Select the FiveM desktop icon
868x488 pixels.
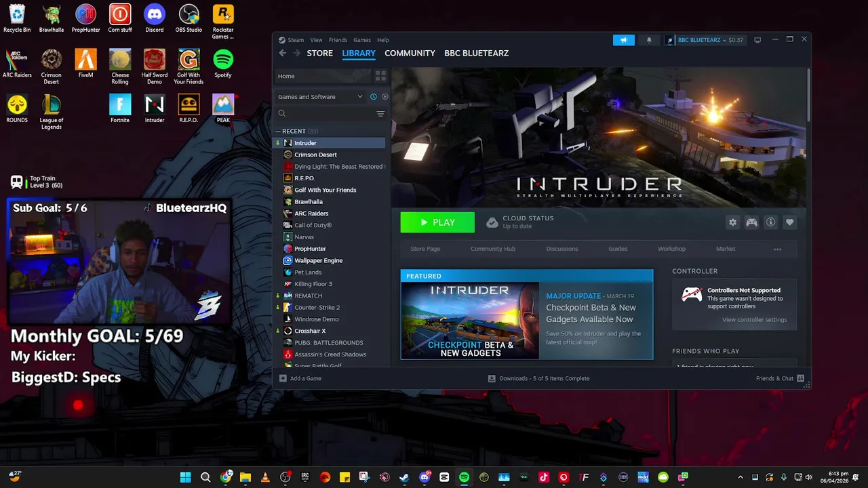click(85, 64)
